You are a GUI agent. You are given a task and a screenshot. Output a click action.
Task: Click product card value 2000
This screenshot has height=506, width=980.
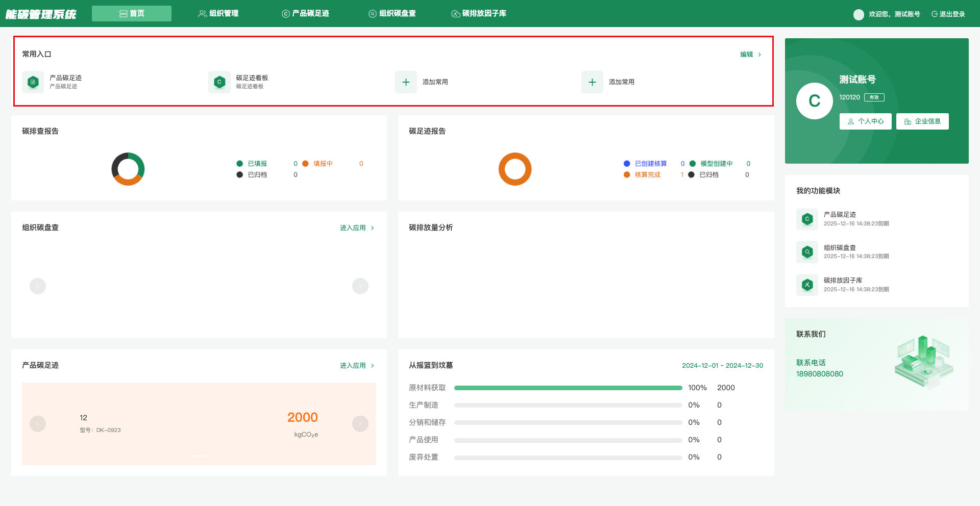(303, 418)
